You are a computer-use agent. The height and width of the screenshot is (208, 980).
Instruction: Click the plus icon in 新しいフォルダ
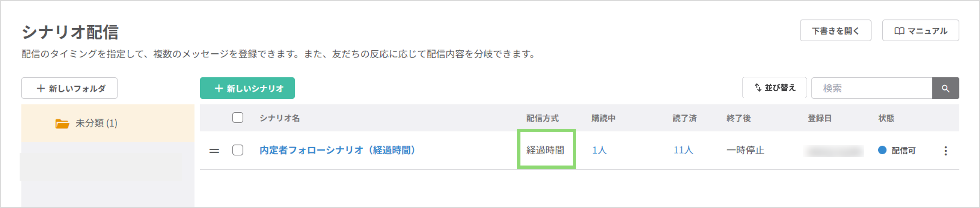point(41,88)
